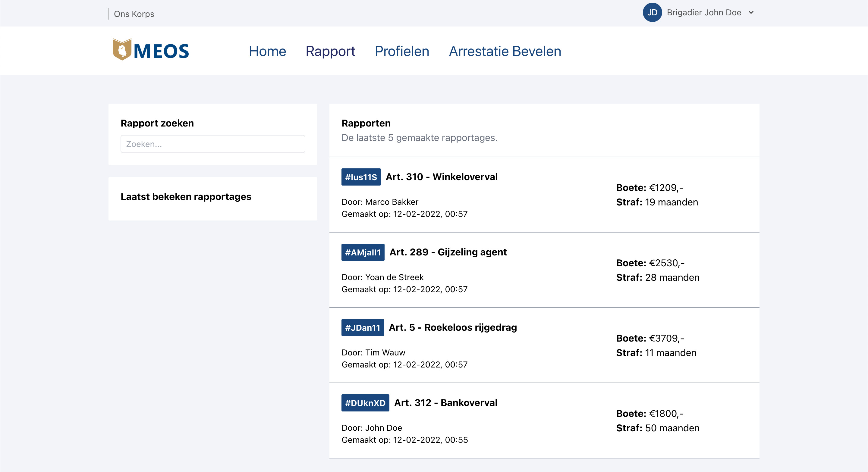Click the #Ius11S report tag

tap(361, 177)
